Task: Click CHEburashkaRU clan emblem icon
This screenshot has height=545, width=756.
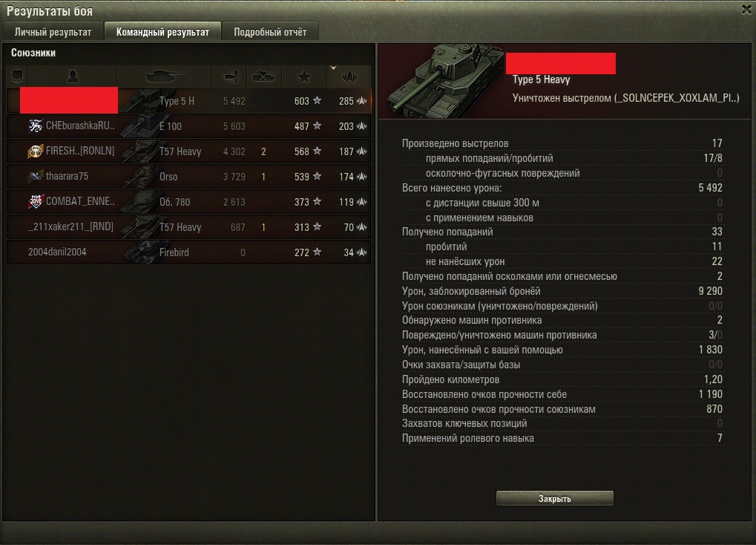Action: click(35, 126)
